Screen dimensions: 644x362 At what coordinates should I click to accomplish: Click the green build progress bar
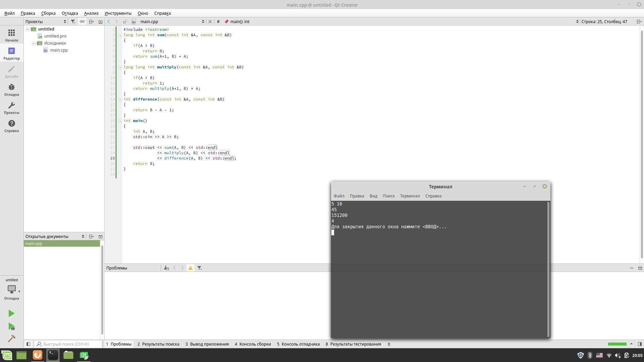[617, 344]
